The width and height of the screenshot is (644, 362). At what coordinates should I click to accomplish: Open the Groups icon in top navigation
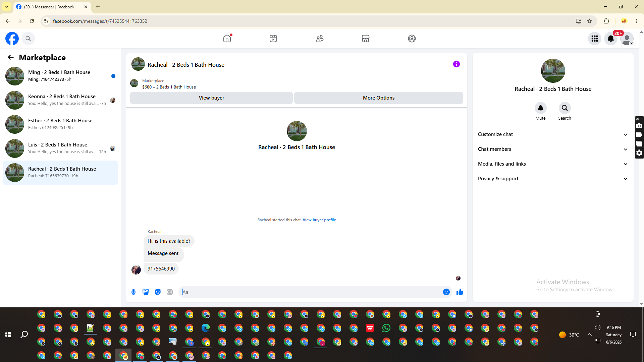(412, 39)
